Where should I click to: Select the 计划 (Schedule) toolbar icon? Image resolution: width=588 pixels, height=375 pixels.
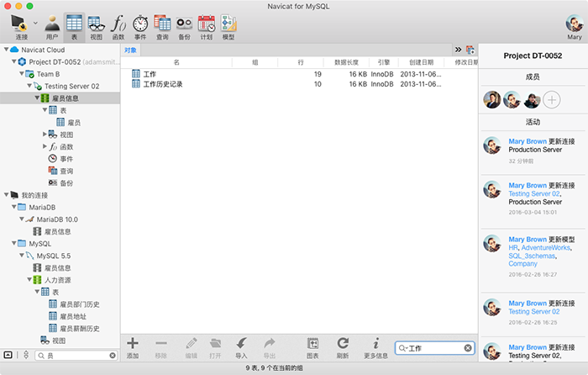[x=207, y=27]
